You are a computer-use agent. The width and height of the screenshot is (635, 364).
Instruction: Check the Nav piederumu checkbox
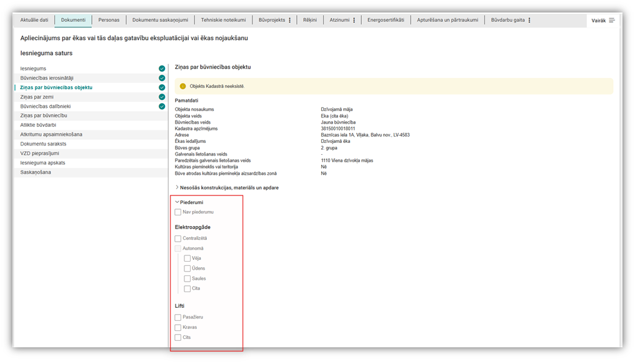point(178,212)
